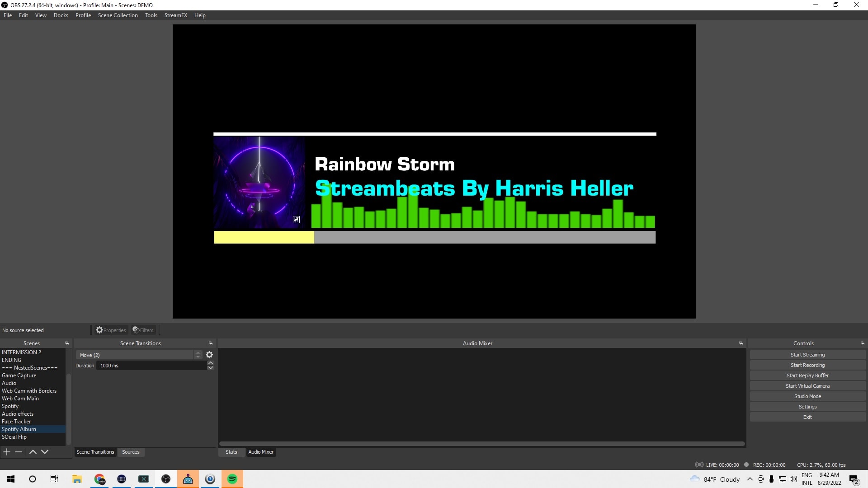
Task: Click the Move Scene up arrow icon
Action: click(33, 452)
